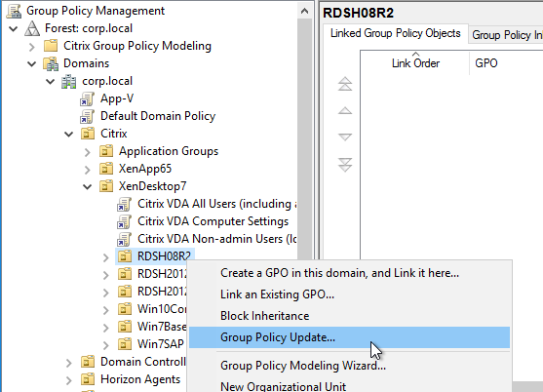Click the Domains node icon
The height and width of the screenshot is (392, 543).
[51, 63]
